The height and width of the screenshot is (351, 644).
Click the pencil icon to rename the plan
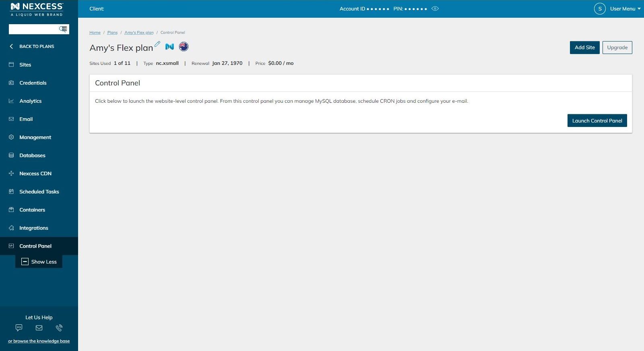(157, 44)
